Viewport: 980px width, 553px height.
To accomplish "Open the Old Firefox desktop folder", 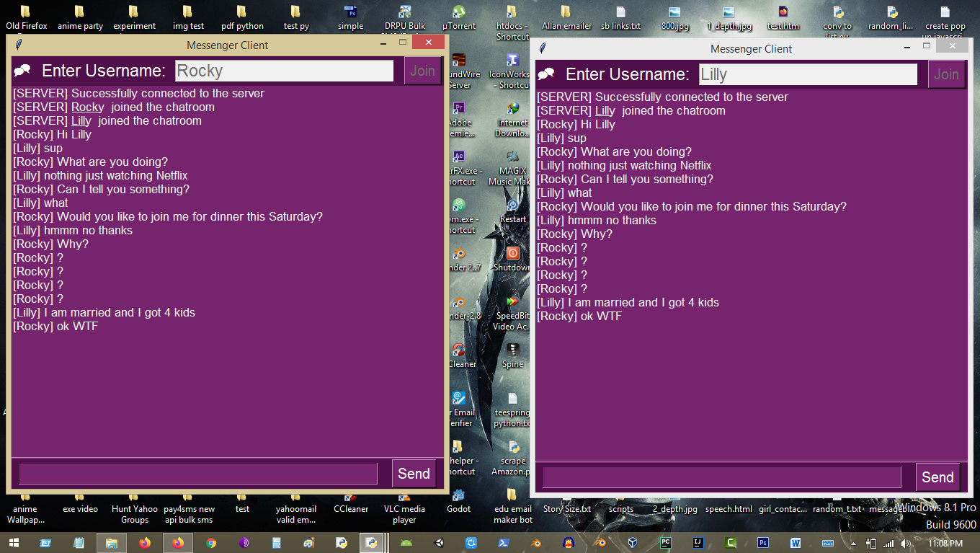I will point(26,18).
